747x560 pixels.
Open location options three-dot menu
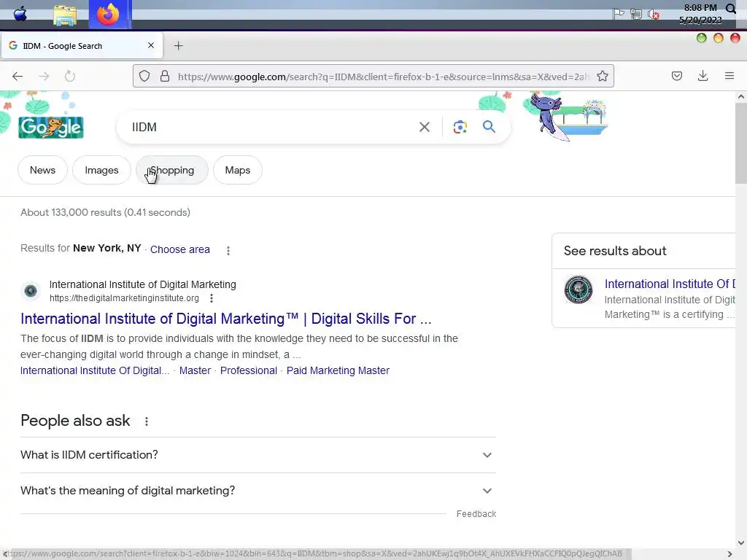tap(228, 251)
